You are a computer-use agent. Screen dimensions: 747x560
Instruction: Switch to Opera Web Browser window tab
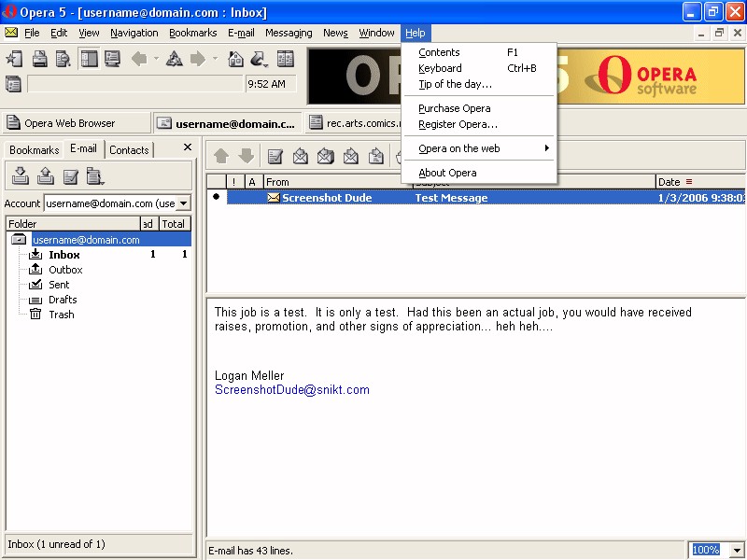click(77, 123)
